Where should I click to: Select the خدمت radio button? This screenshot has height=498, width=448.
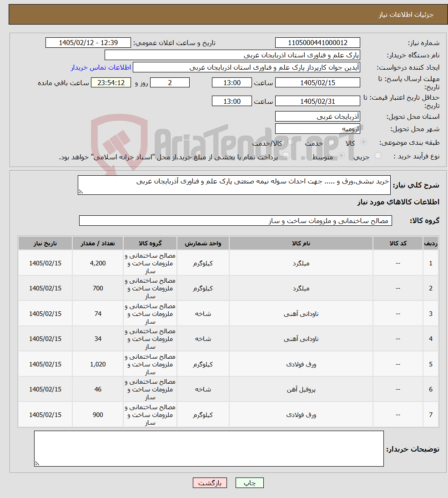[331, 142]
